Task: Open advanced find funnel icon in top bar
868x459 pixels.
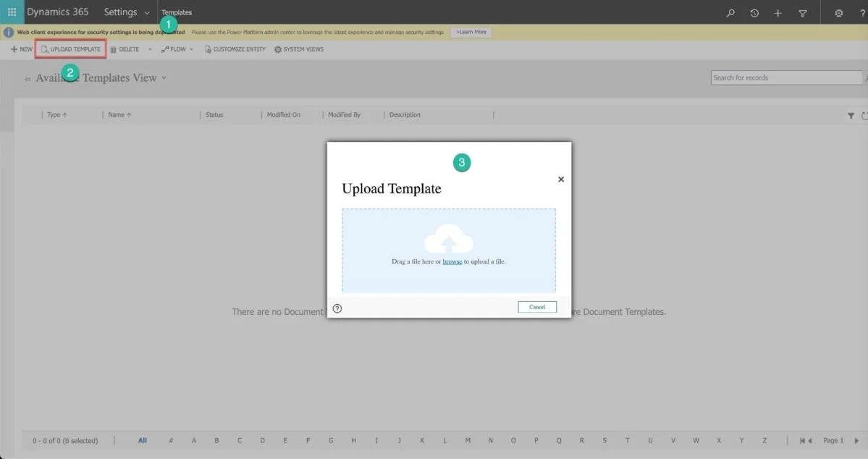Action: click(803, 13)
